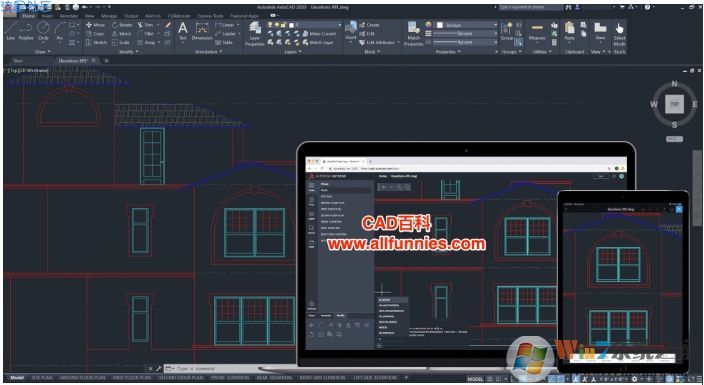Open the Help icon

647,7
